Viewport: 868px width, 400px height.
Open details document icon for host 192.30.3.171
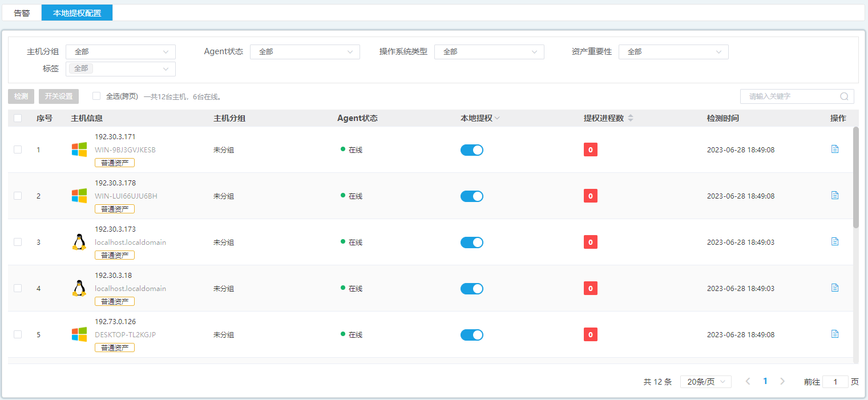tap(835, 149)
